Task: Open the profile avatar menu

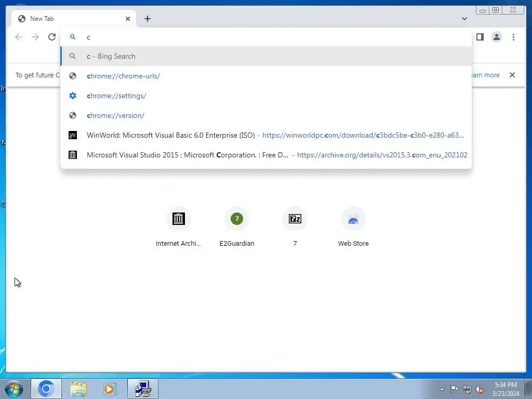Action: [496, 37]
